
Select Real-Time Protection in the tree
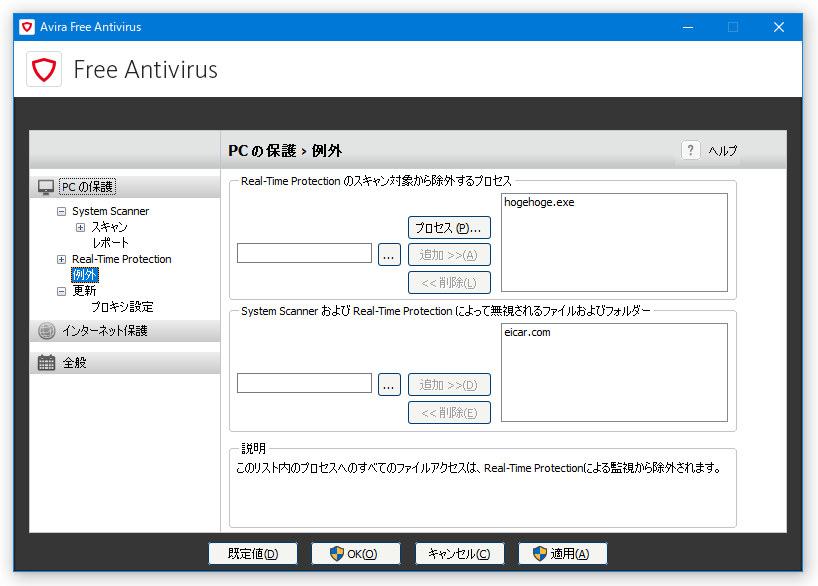[x=122, y=259]
